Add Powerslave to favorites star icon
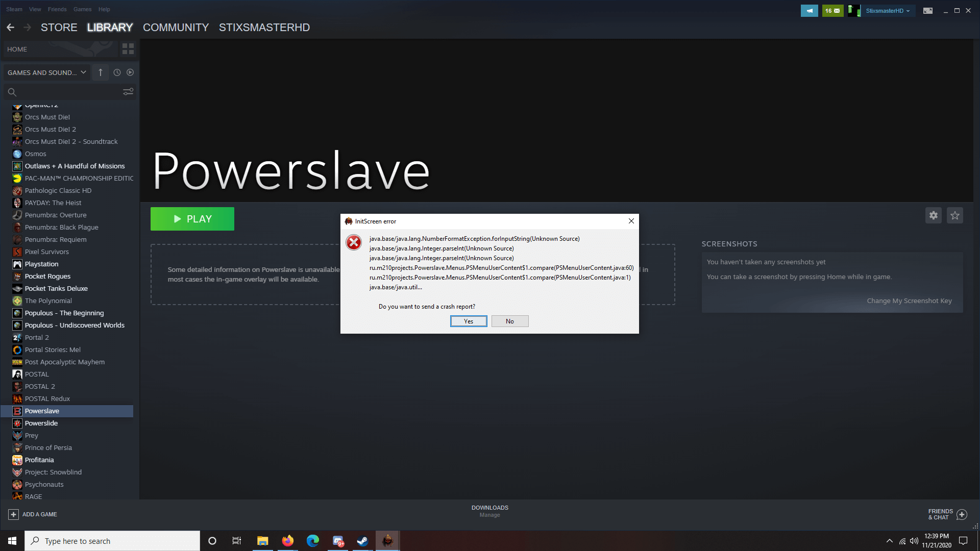Viewport: 980px width, 551px height. coord(955,215)
